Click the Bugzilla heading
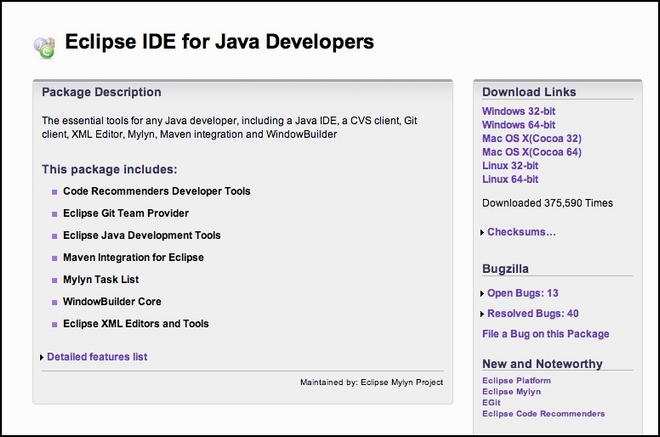660x437 pixels. 505,269
